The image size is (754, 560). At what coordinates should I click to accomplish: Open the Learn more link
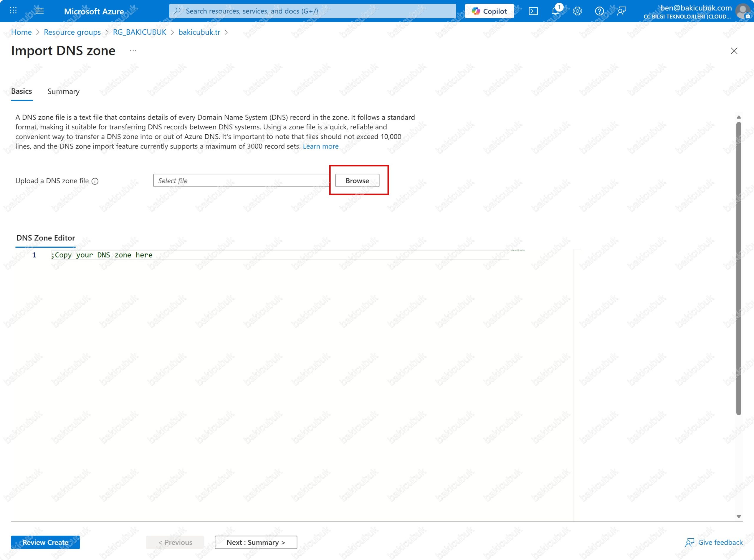320,146
